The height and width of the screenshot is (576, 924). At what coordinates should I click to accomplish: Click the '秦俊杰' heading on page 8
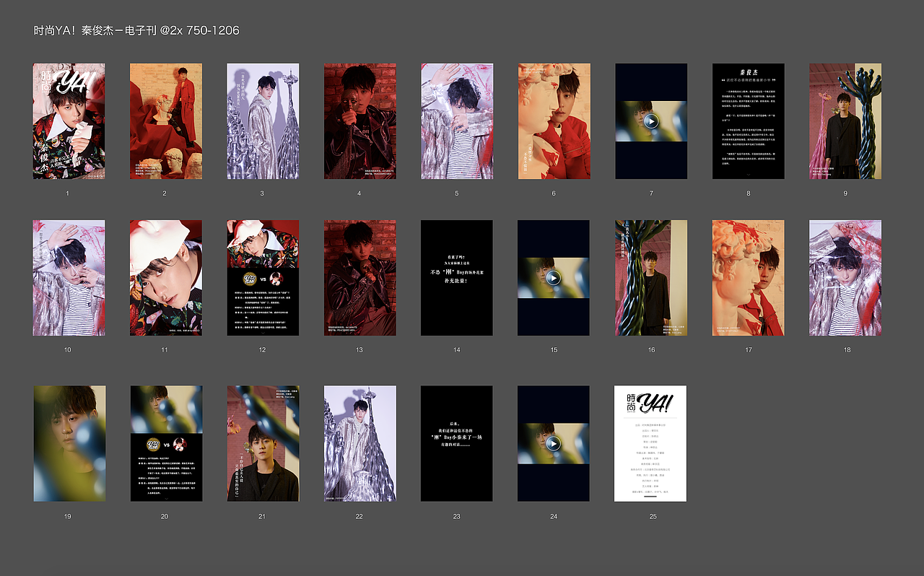pyautogui.click(x=749, y=72)
